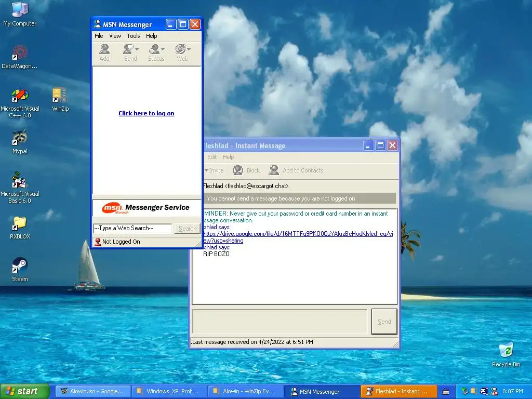Image resolution: width=532 pixels, height=399 pixels.
Task: Open the Google Drive link in the conversation
Action: (298, 237)
